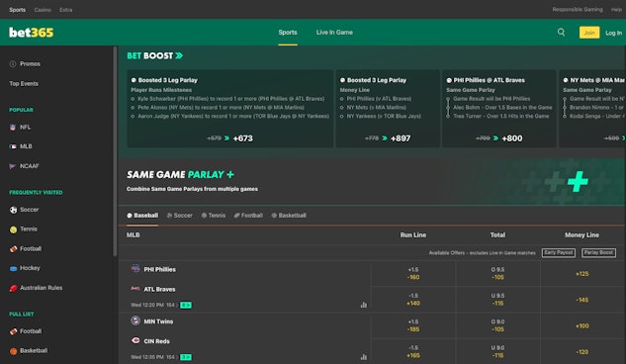Pick CIN Reds run line -1.5 +165
The image size is (626, 364).
coord(413,351)
